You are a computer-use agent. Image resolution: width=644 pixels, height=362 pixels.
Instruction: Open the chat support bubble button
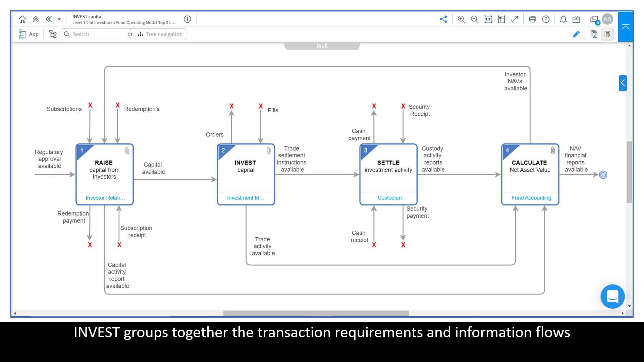coord(612,297)
